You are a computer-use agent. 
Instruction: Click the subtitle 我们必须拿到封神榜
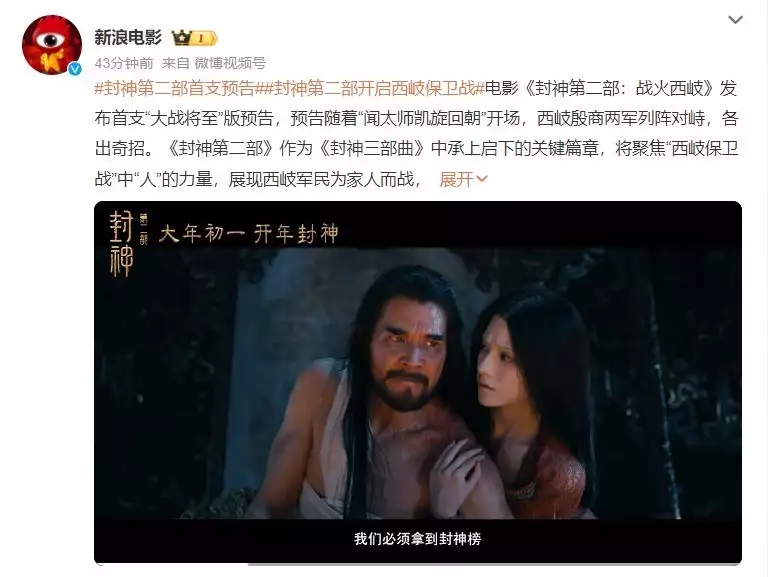click(x=418, y=539)
